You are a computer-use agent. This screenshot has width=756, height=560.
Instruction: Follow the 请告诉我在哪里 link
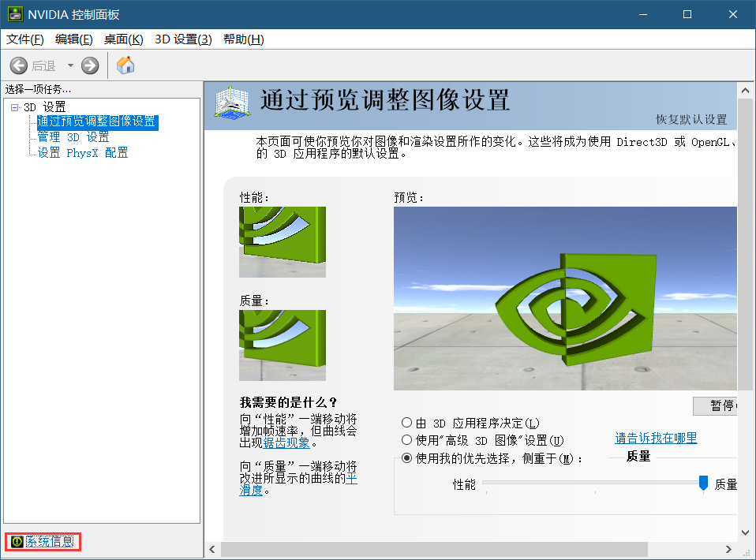656,438
